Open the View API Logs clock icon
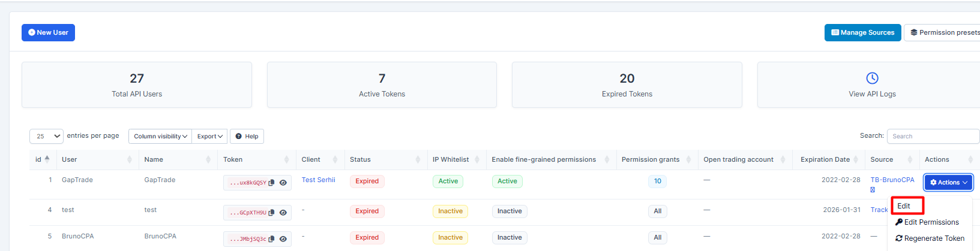Image resolution: width=980 pixels, height=251 pixels. (872, 78)
